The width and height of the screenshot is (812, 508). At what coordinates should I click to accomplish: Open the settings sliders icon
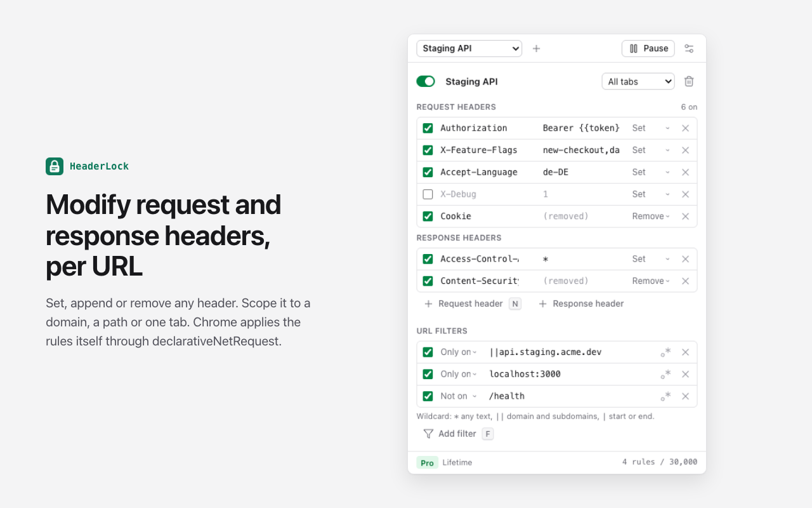coord(689,48)
